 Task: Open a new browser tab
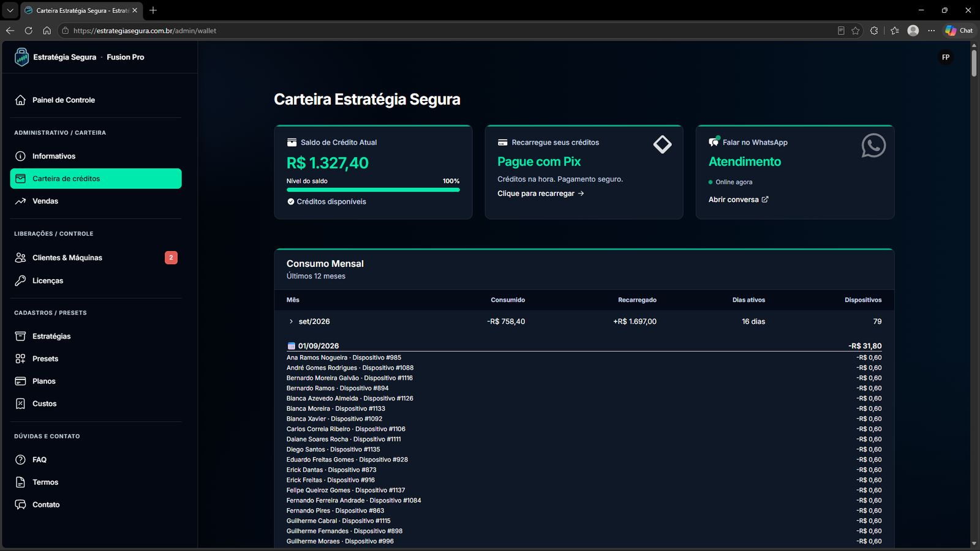153,10
